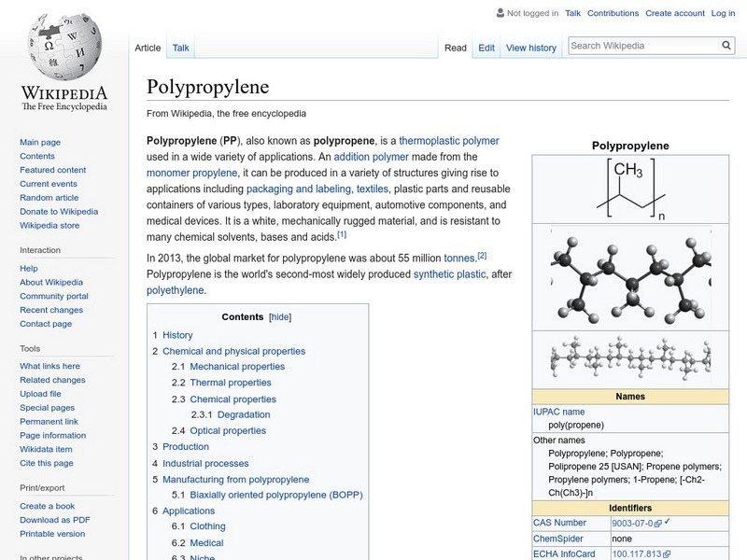The height and width of the screenshot is (560, 747).
Task: Click Create account
Action: point(674,13)
